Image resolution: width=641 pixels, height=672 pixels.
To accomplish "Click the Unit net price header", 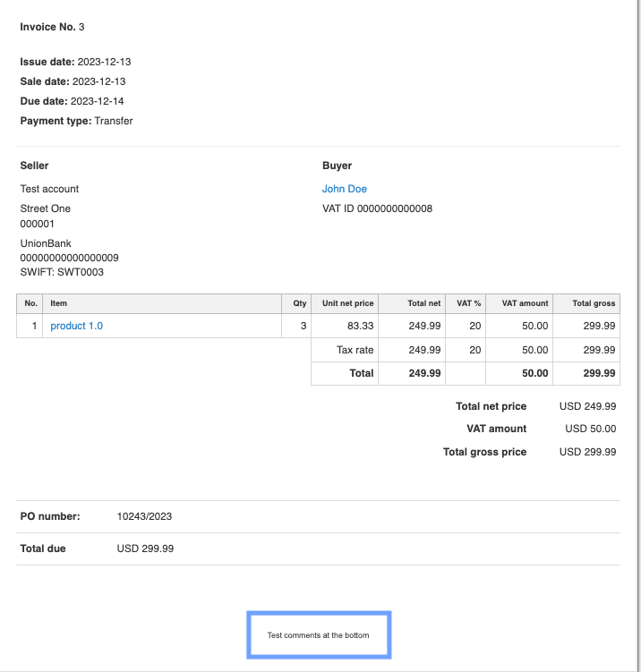I will pyautogui.click(x=347, y=303).
